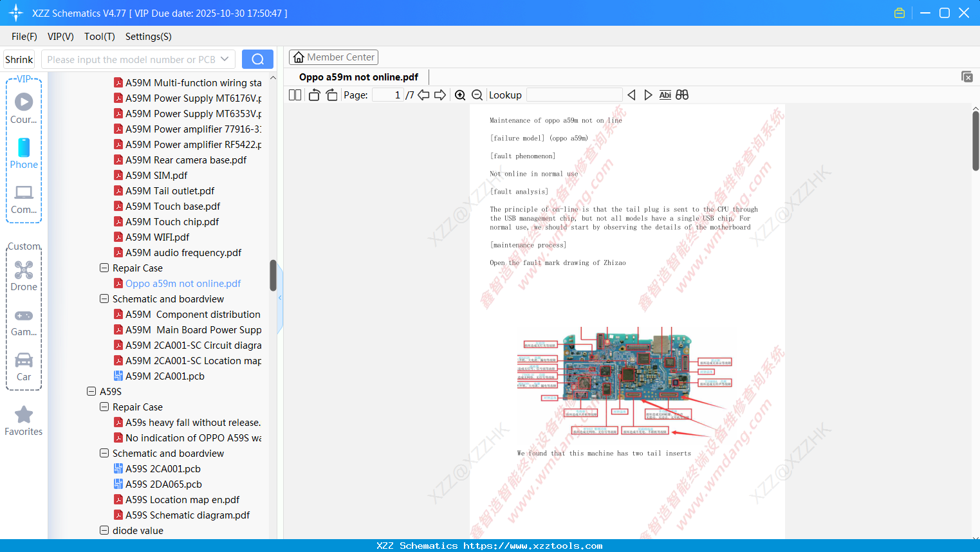Open A59M 2CA001.pcb boardview file
The image size is (980, 552).
165,376
